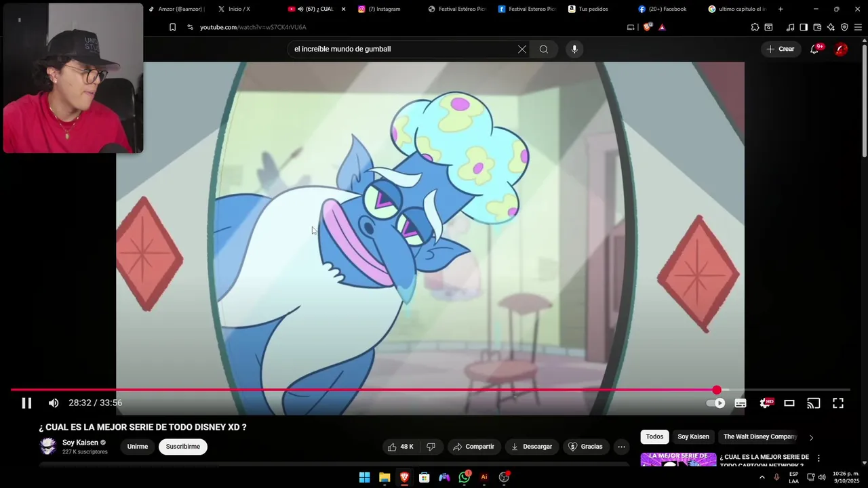Cast the video to a TV
This screenshot has height=488, width=868.
(814, 403)
